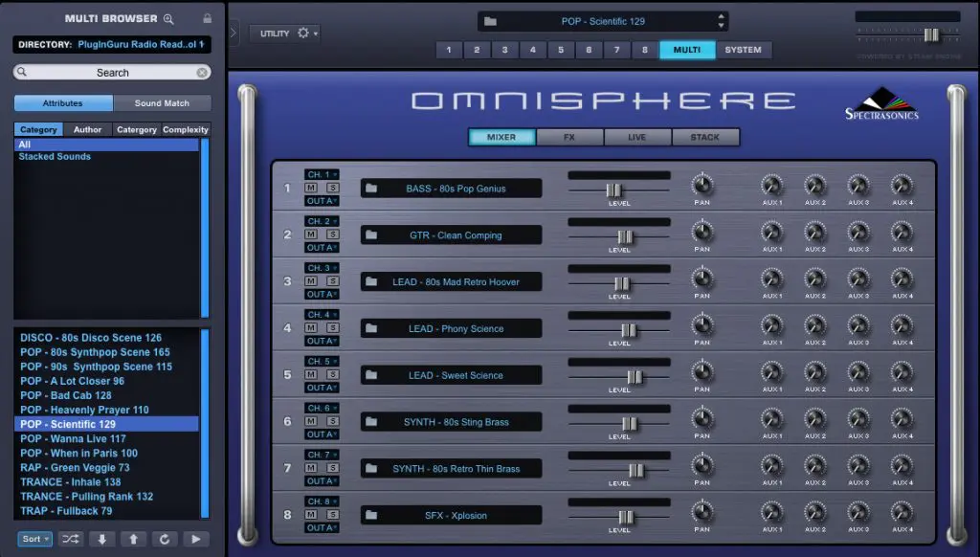Open the folder icon for BASS - 80s Pop Genius
This screenshot has height=557, width=980.
click(x=372, y=189)
